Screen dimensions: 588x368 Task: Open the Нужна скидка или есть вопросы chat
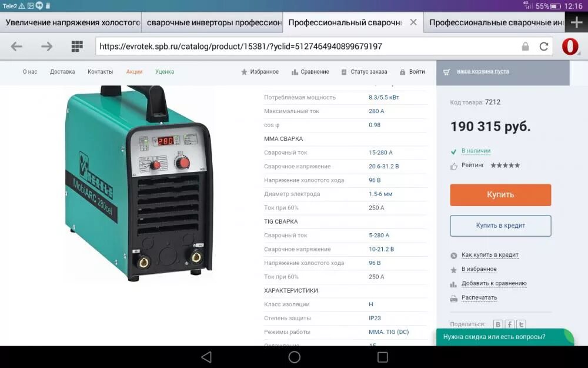[x=505, y=337]
